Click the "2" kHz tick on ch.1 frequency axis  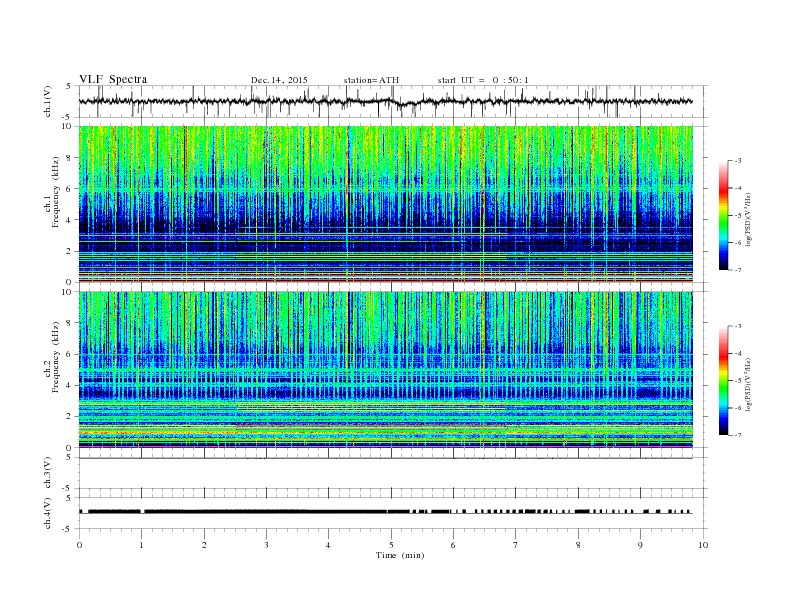coord(70,251)
